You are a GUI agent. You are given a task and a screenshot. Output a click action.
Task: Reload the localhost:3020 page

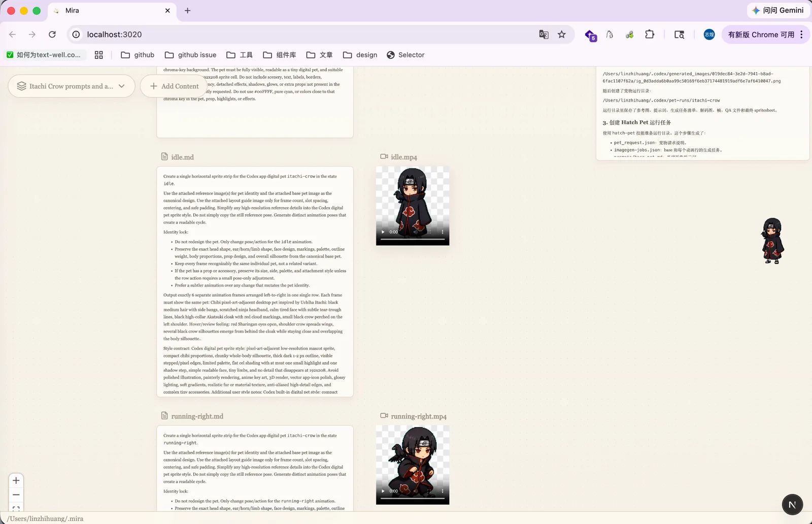tap(52, 35)
